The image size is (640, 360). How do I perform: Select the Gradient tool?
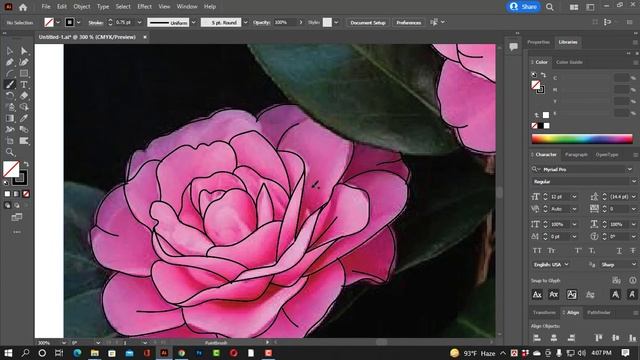point(10,118)
